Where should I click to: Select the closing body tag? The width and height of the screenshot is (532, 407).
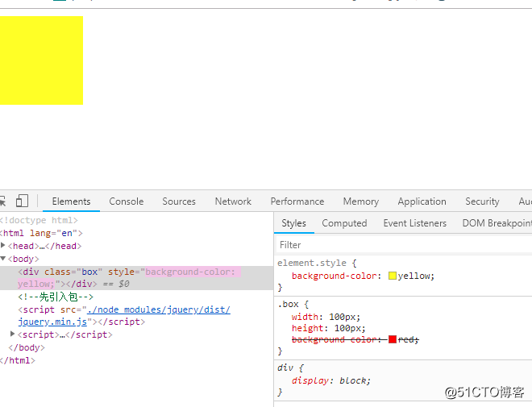click(x=27, y=347)
